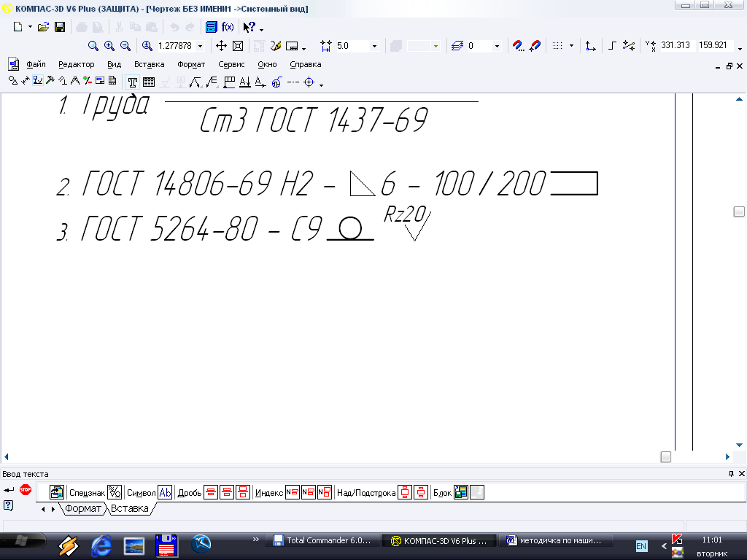This screenshot has width=747, height=560.
Task: Insert a table with the table icon
Action: pyautogui.click(x=149, y=82)
